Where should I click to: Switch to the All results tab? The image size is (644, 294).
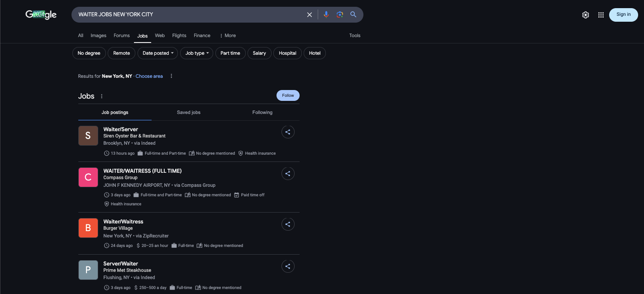tap(81, 36)
